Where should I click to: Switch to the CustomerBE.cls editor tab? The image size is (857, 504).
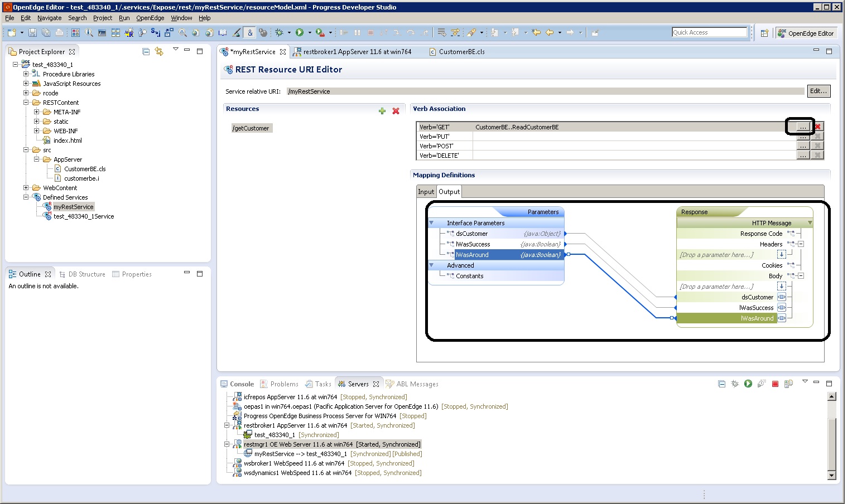pyautogui.click(x=456, y=52)
